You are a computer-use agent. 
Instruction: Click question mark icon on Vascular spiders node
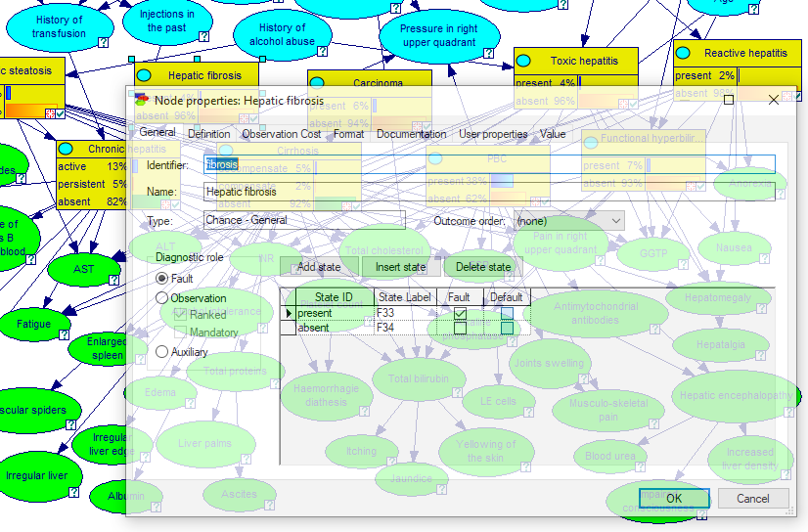point(70,424)
